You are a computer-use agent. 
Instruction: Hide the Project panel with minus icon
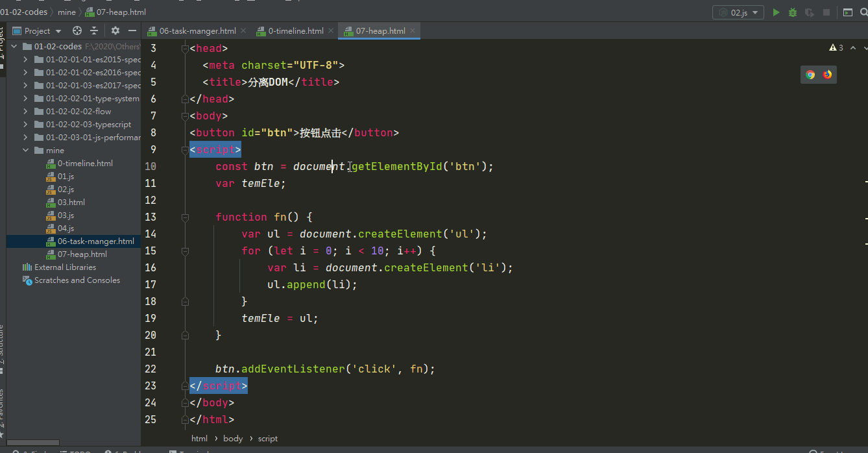pos(132,31)
